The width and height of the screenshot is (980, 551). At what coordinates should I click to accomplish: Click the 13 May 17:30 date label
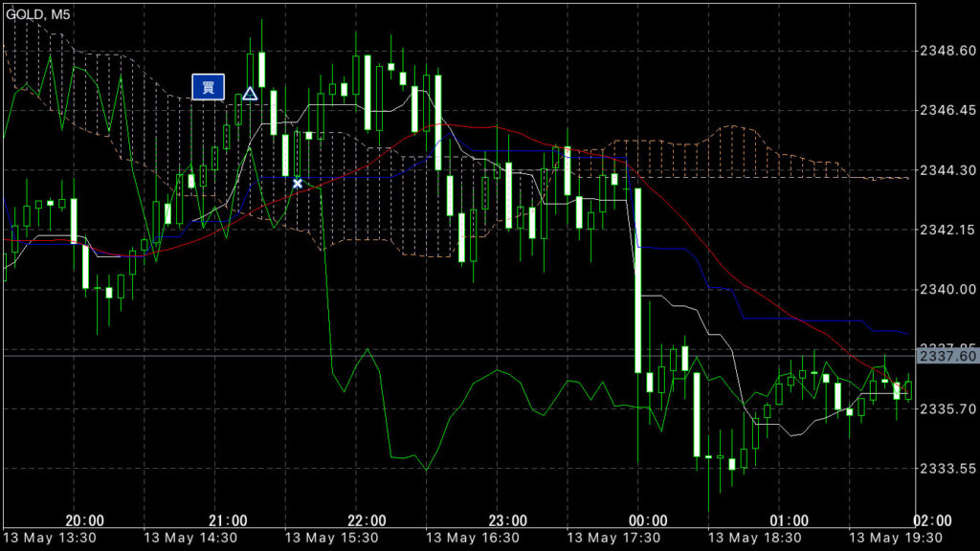[613, 538]
